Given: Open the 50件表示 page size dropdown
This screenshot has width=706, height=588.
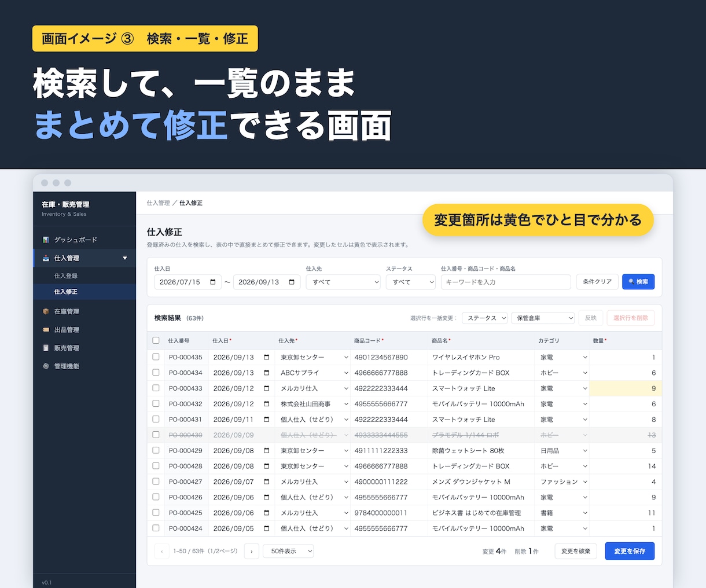Looking at the screenshot, I should click(289, 551).
